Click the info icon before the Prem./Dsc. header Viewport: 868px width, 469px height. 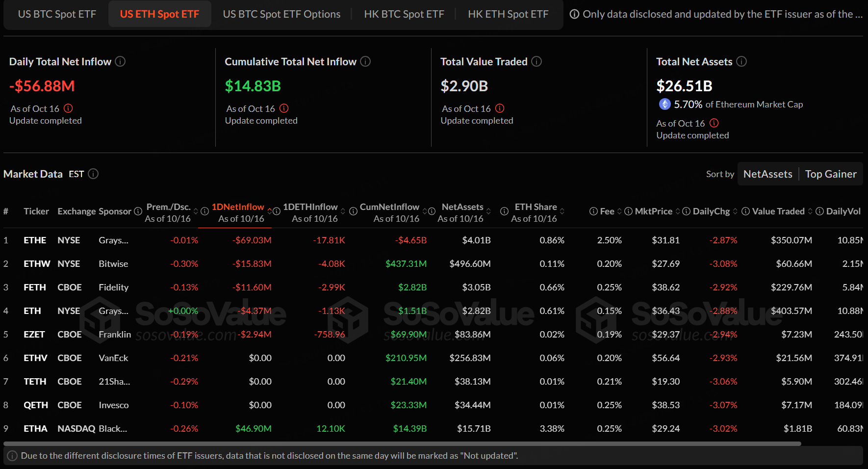click(138, 211)
